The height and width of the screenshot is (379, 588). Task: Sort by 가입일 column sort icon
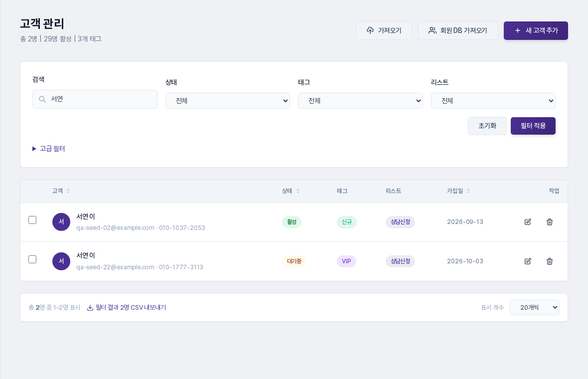(468, 191)
